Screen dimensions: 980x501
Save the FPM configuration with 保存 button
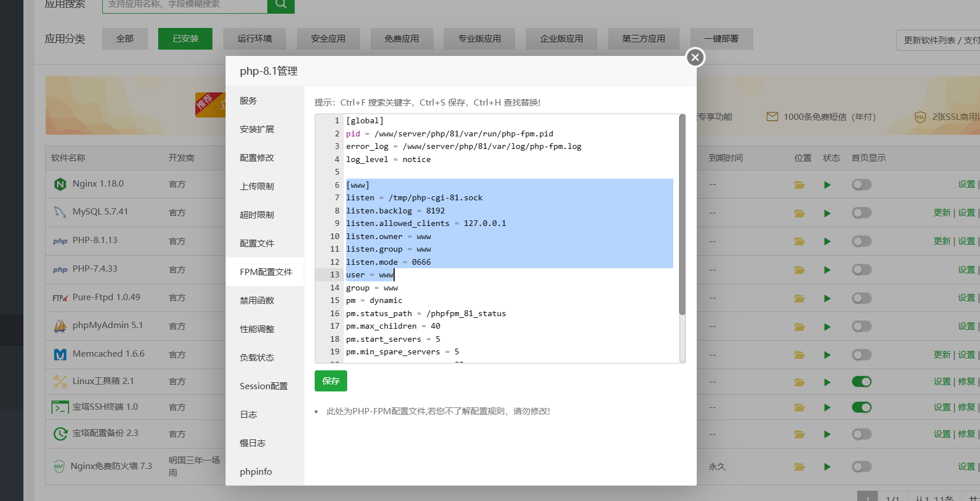[x=331, y=381]
